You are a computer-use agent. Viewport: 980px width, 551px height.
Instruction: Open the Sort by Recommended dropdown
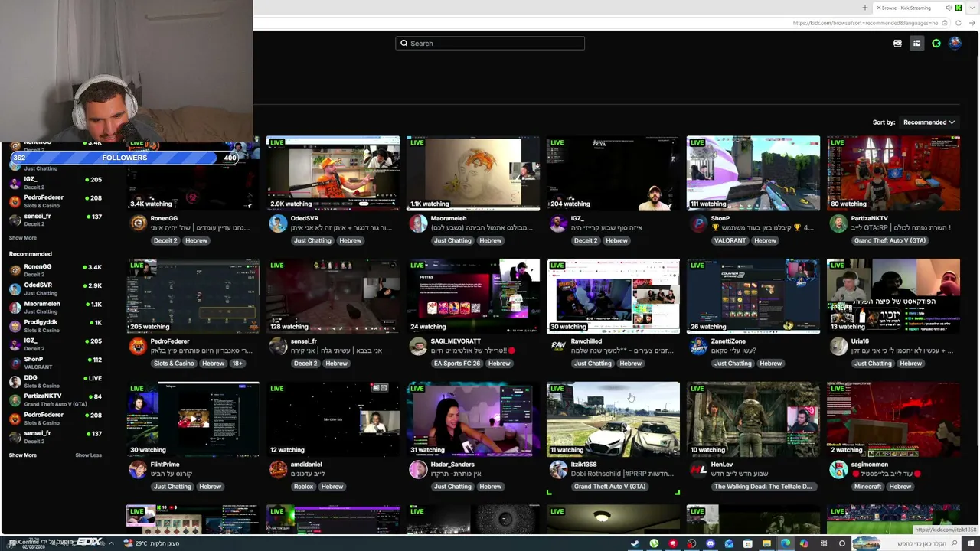[929, 122]
